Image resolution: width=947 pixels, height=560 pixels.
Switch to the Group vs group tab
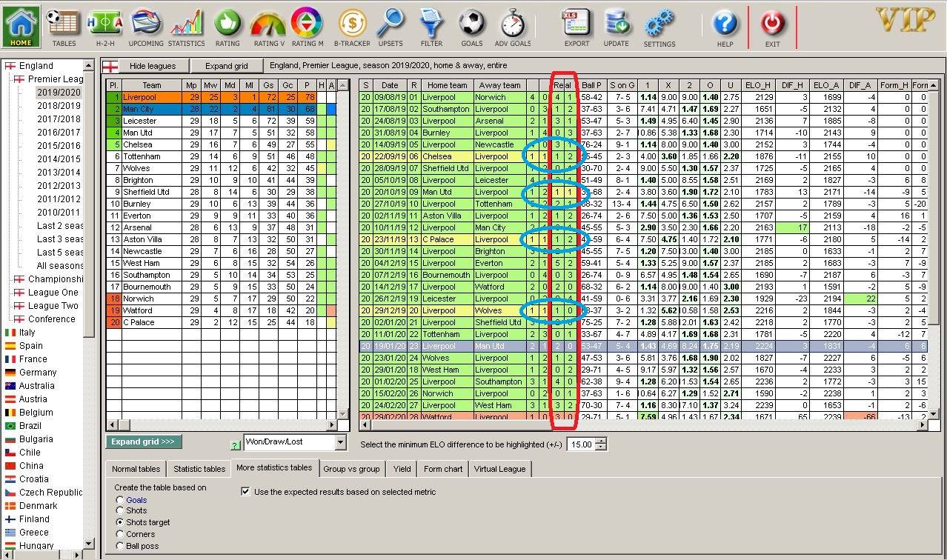(351, 469)
